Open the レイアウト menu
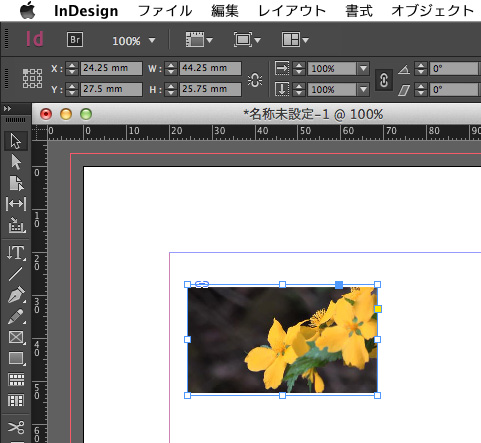 [x=292, y=11]
